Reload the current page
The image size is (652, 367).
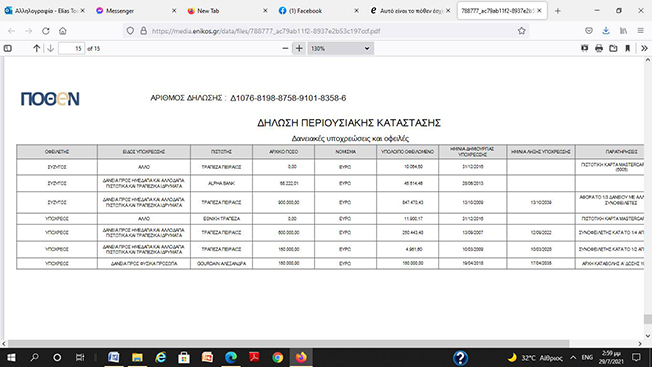(46, 31)
